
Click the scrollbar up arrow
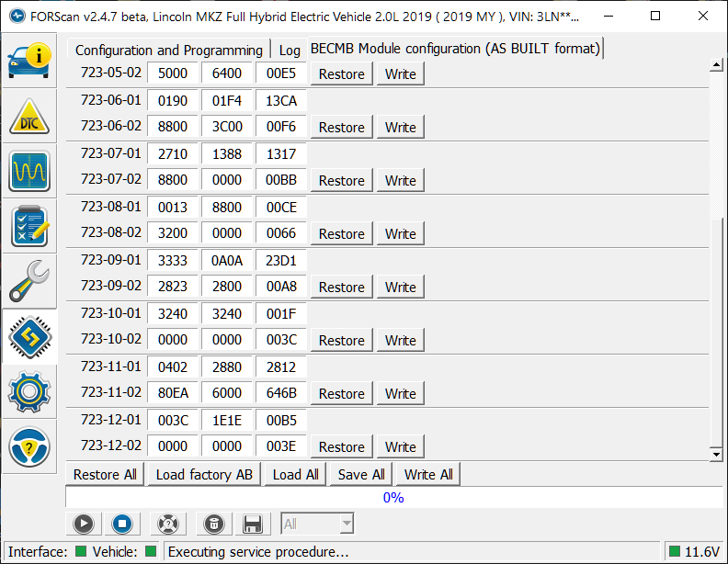pos(716,65)
